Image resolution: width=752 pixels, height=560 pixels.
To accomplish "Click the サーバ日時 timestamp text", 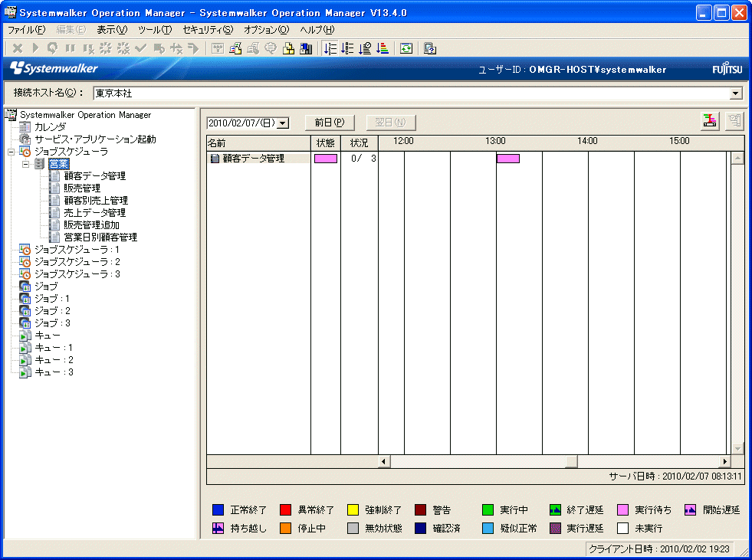I will [675, 476].
